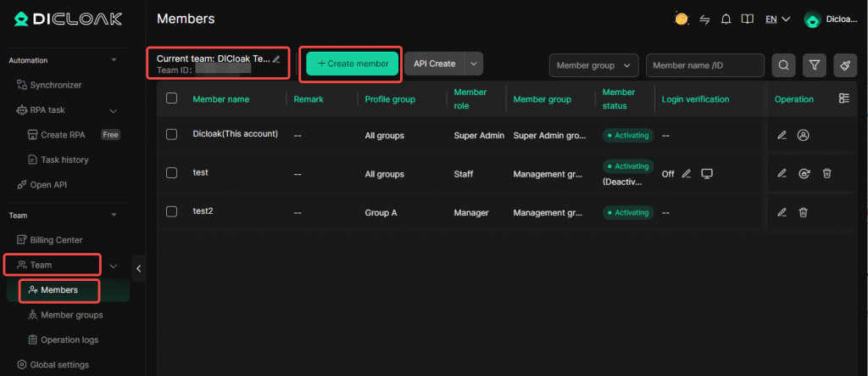
Task: Collapse the Automation section
Action: pos(114,60)
